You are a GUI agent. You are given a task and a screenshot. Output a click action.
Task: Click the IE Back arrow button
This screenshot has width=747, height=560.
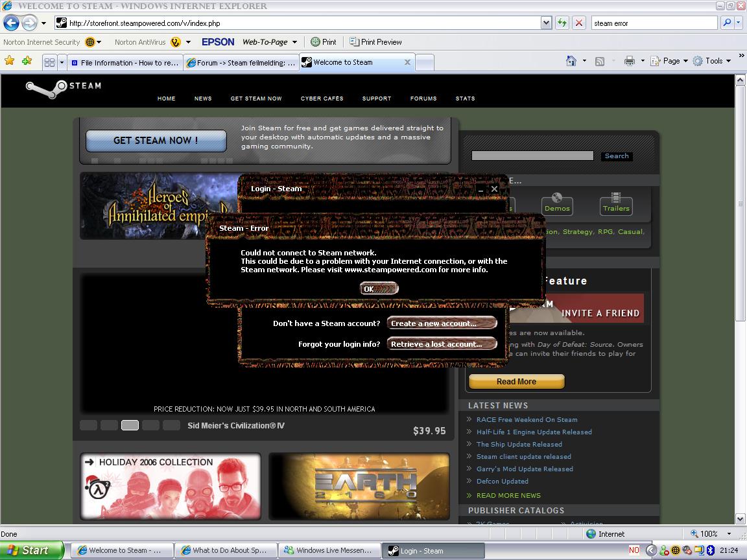12,23
